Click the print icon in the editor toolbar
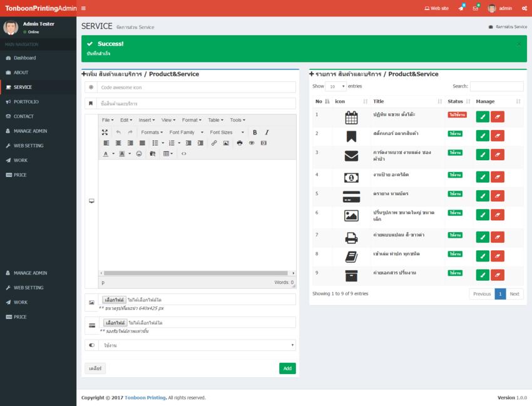532x406 pixels. 239,141
